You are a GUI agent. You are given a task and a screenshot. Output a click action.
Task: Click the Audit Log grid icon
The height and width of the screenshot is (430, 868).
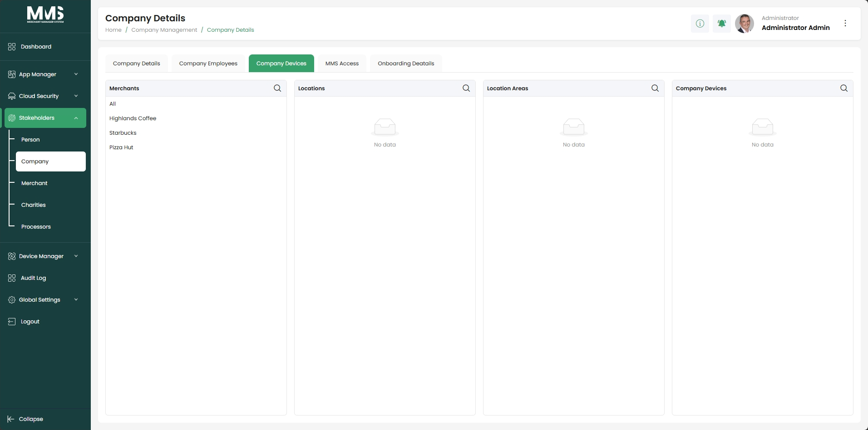(12, 278)
